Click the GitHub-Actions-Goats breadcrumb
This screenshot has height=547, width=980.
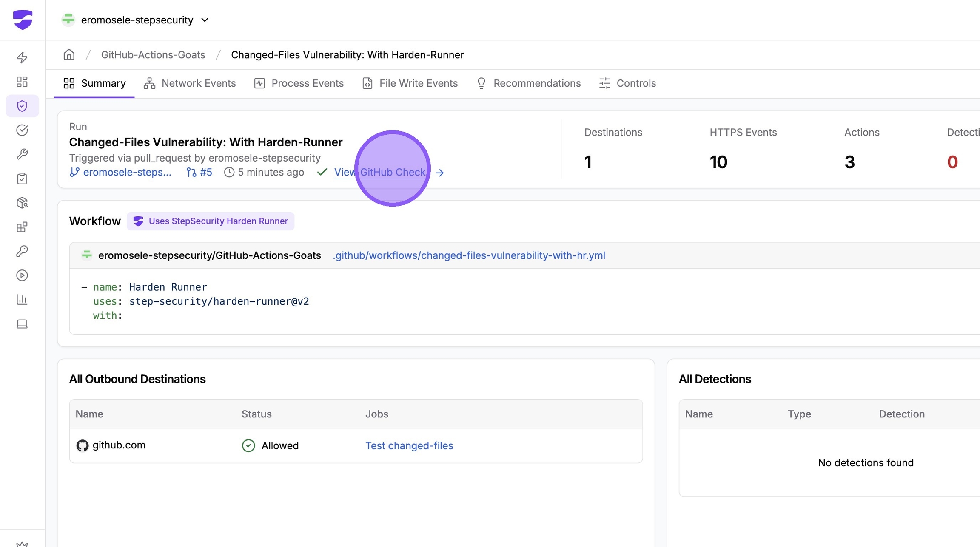pos(153,55)
